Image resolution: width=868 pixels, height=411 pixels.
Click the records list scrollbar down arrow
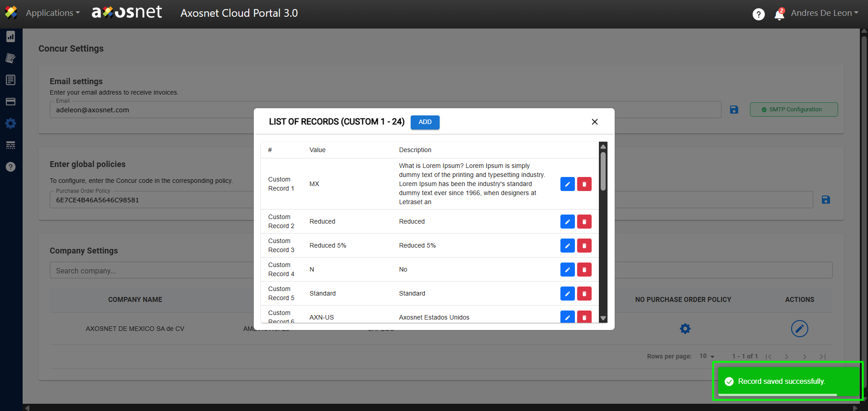[x=603, y=318]
